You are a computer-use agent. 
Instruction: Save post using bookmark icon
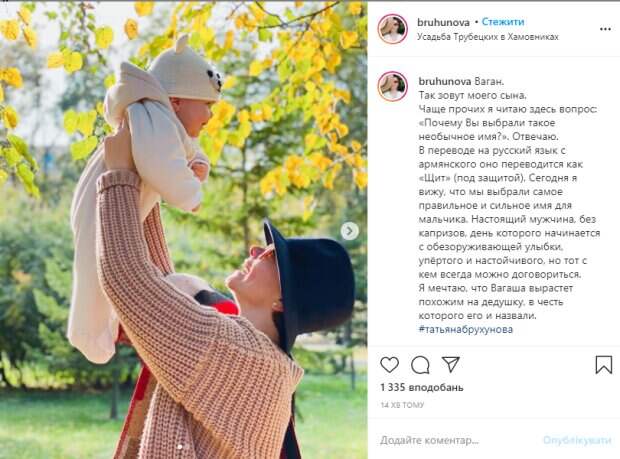click(x=604, y=365)
